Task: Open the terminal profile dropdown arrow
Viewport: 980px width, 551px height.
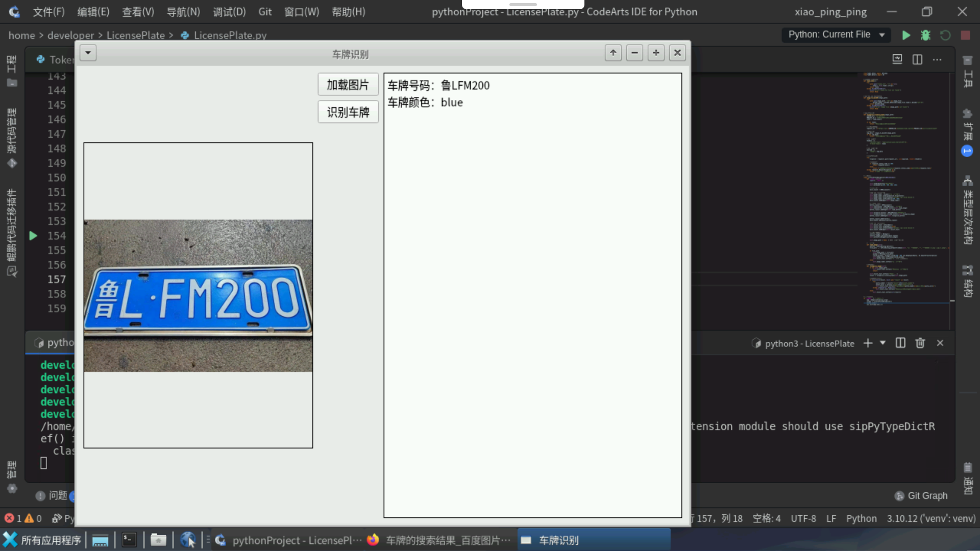Action: click(x=881, y=343)
